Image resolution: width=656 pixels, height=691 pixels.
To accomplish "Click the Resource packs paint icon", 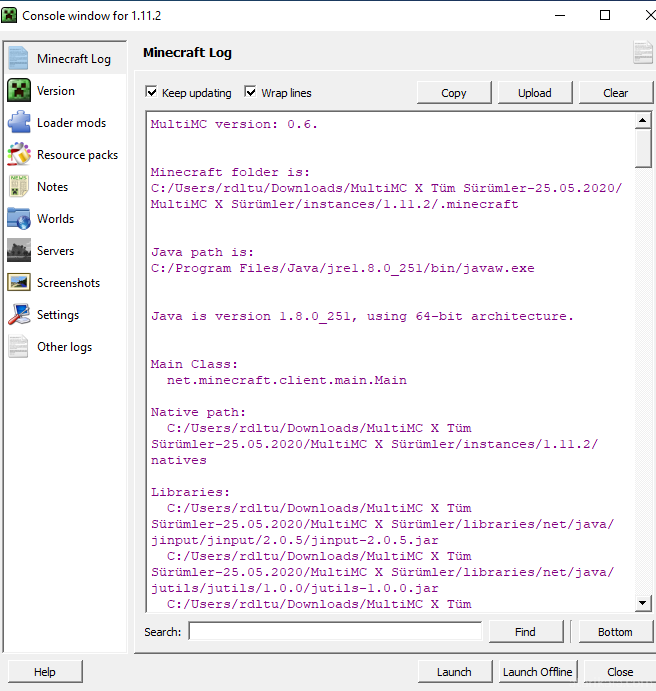I will (x=19, y=154).
